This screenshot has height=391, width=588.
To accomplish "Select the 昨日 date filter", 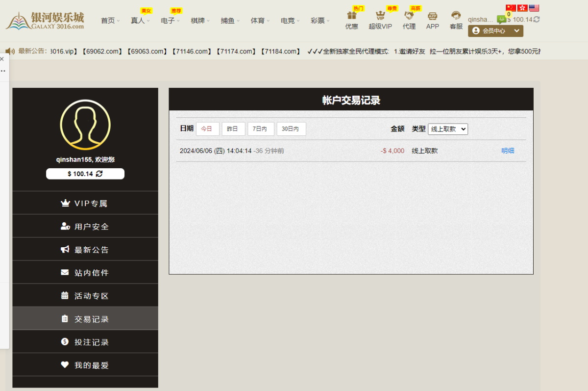I will (x=233, y=129).
